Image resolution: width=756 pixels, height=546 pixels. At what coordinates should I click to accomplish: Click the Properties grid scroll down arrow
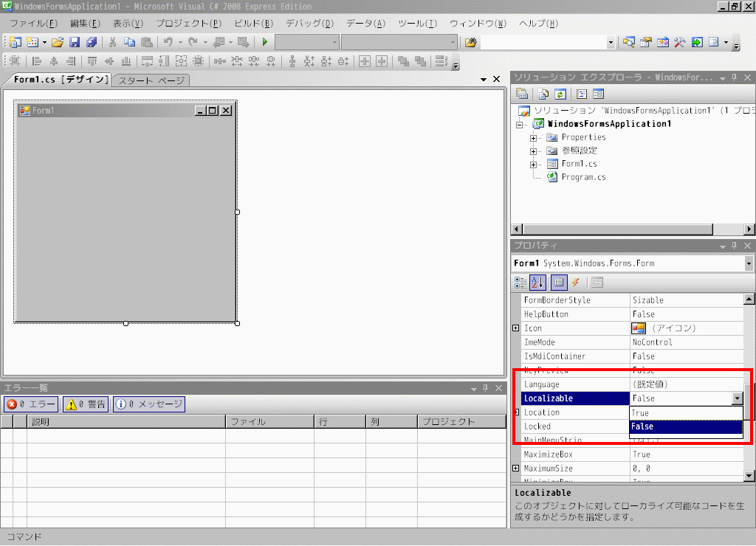pos(749,476)
